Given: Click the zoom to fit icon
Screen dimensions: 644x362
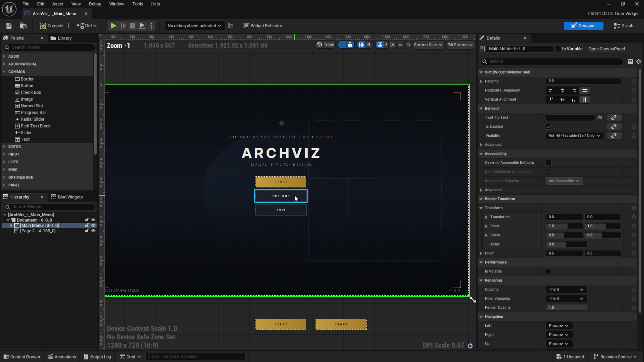Looking at the screenshot, I should tap(393, 45).
